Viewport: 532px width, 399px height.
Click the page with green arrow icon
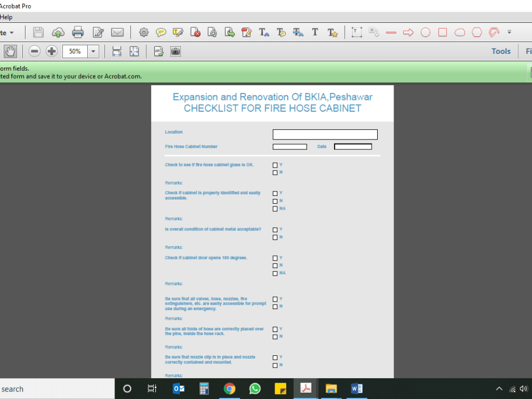(230, 32)
